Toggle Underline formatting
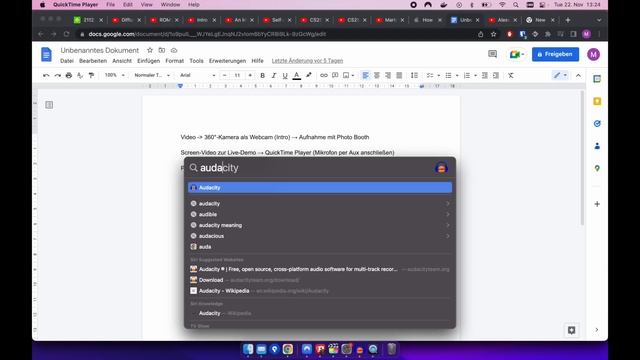 click(285, 76)
